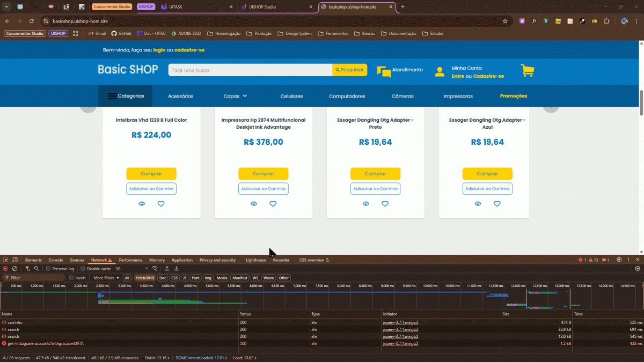Viewport: 644px width, 362px height.
Task: Add Intelbras Vhd 1220 to wishlist heart
Action: pyautogui.click(x=161, y=204)
